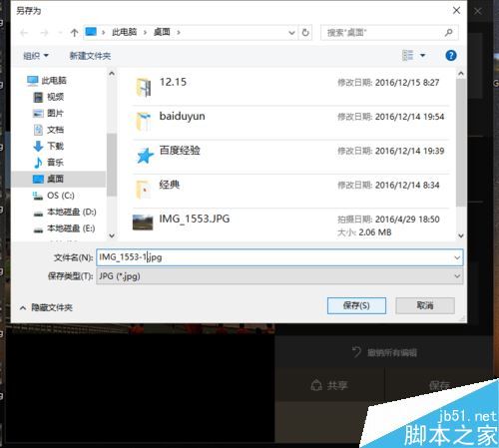Click the Downloads blue arrow icon
The image size is (499, 448).
(x=38, y=146)
